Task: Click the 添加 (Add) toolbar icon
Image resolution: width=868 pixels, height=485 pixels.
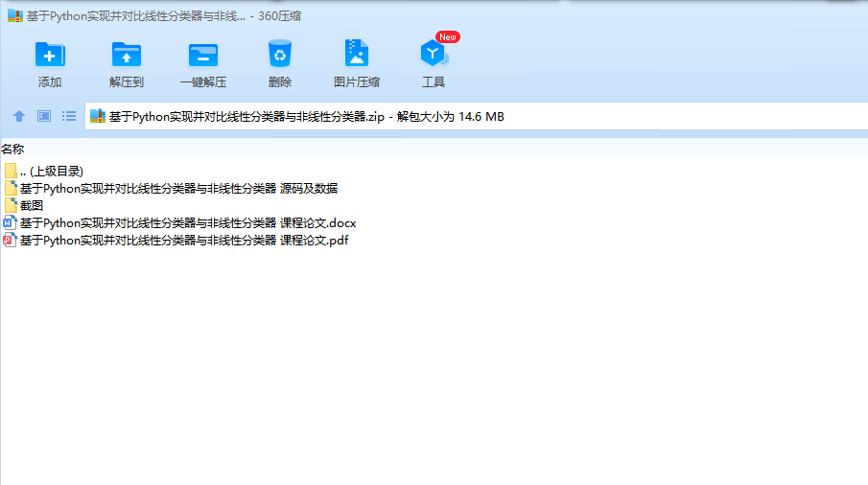Action: [50, 55]
